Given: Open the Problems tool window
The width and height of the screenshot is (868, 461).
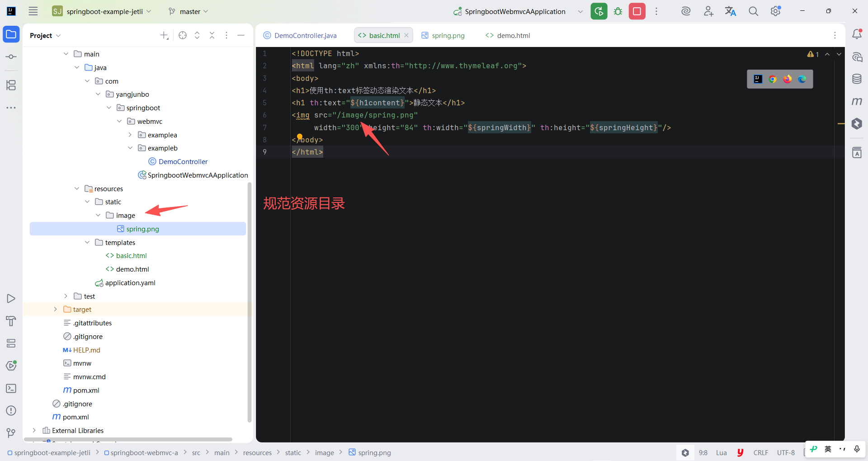Looking at the screenshot, I should click(11, 410).
